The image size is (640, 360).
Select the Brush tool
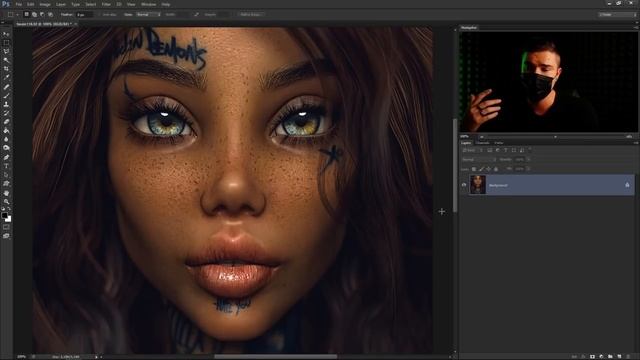(x=6, y=96)
